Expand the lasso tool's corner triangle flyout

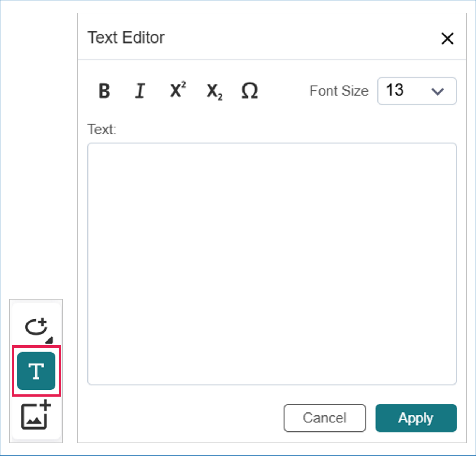tap(49, 340)
